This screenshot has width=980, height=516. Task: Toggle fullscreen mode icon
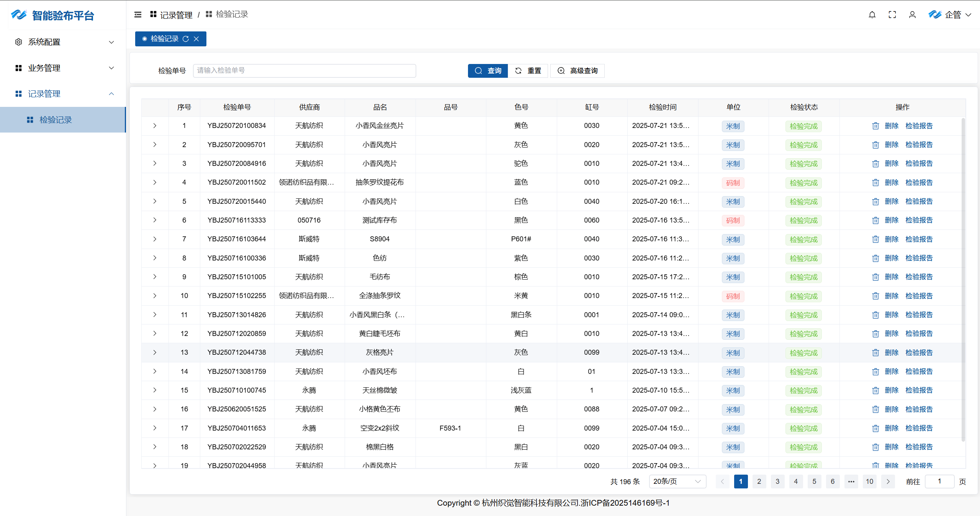892,15
